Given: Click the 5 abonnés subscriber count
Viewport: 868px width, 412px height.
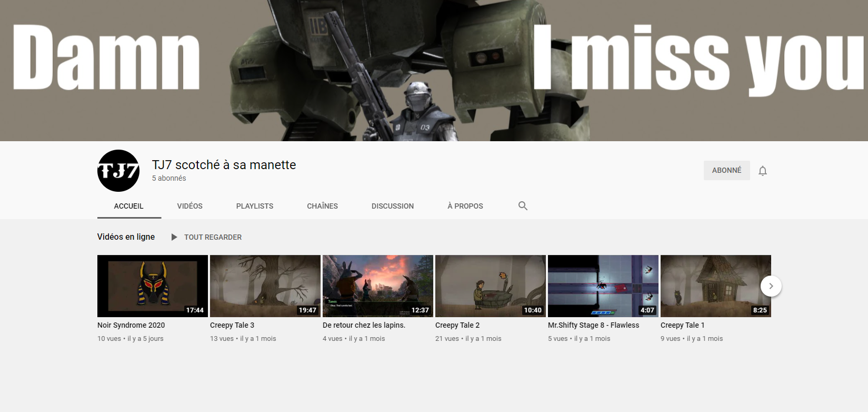Looking at the screenshot, I should (x=169, y=178).
